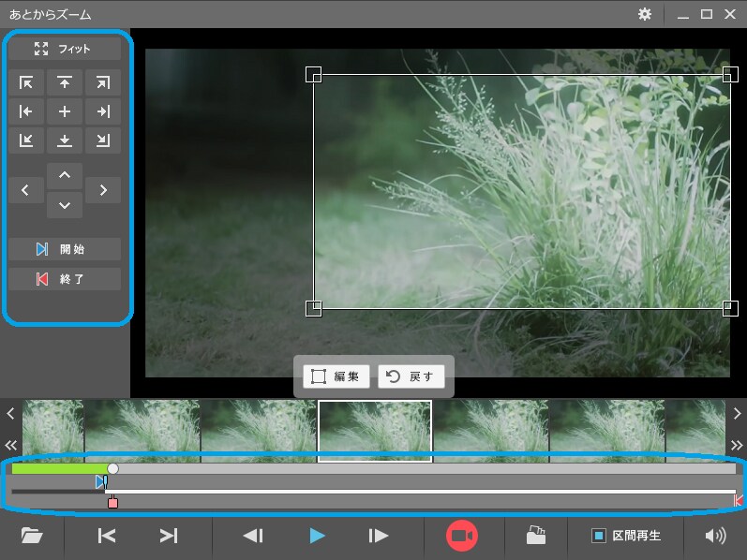Open settings gear in title bar

(x=645, y=14)
